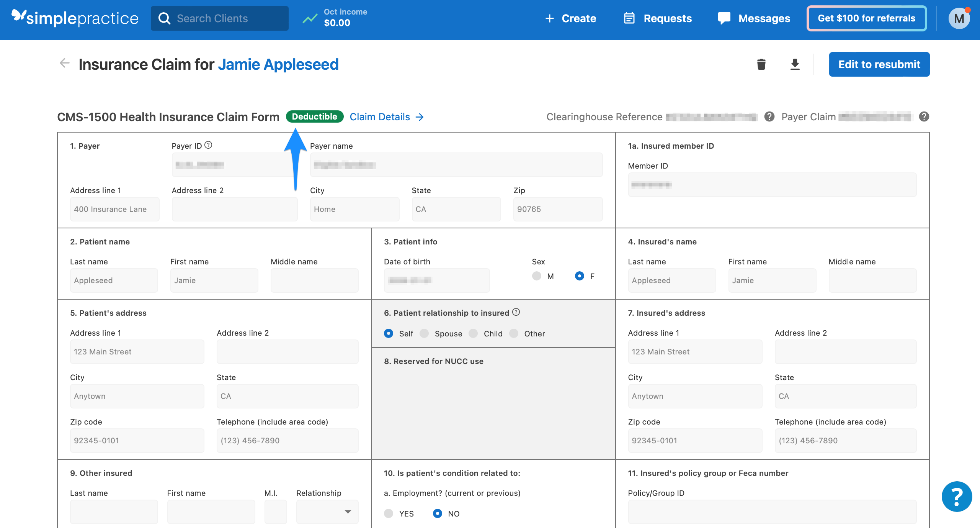
Task: Open the Jamie Appleseed client link
Action: click(278, 64)
